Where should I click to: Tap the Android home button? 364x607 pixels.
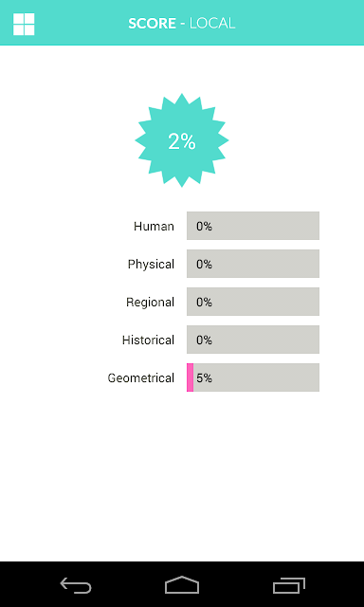[x=182, y=585]
